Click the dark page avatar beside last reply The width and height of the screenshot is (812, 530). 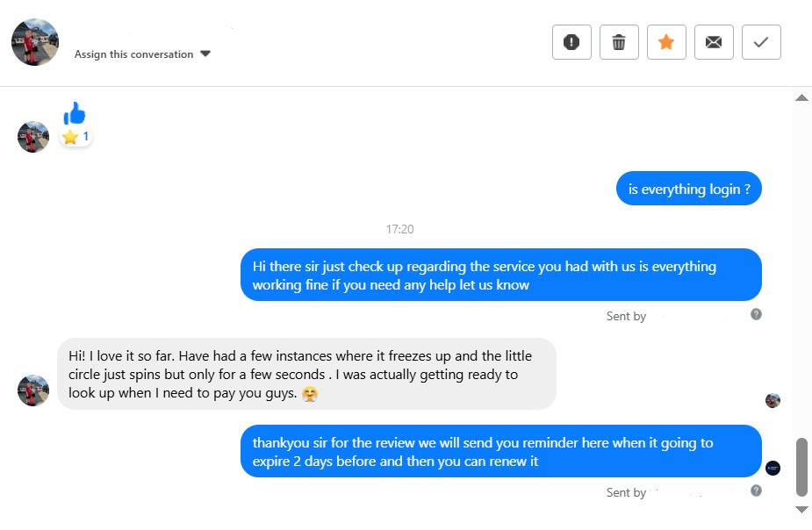(772, 468)
